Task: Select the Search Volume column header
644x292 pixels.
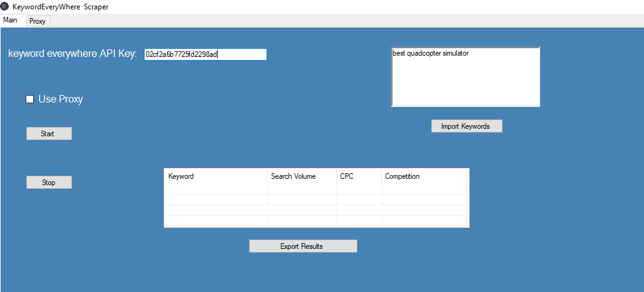Action: tap(302, 176)
